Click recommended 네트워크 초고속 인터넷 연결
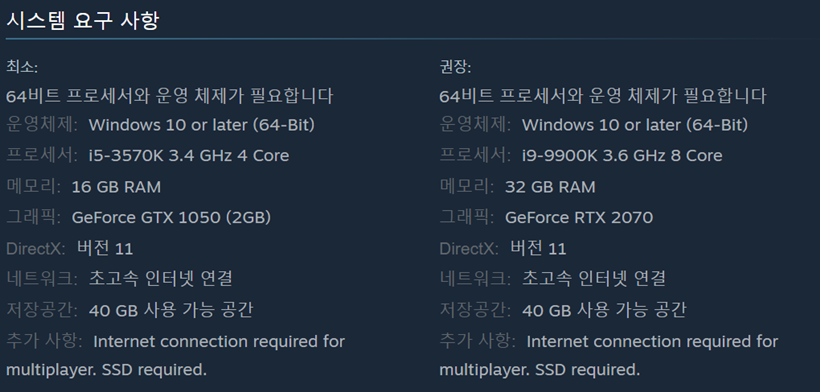 (x=552, y=279)
